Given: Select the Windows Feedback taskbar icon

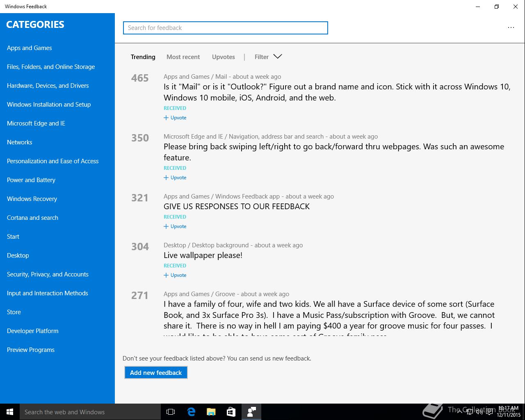Looking at the screenshot, I should (x=251, y=412).
